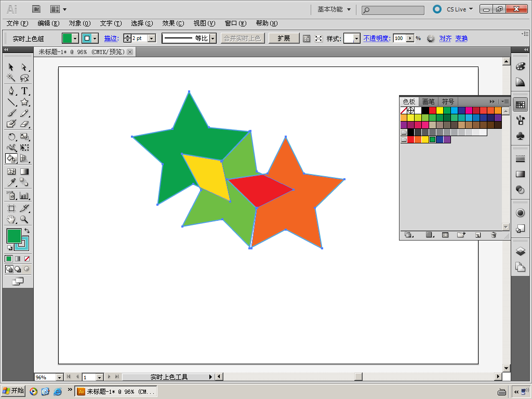Swap fill and stroke colors arrow
This screenshot has height=399, width=532.
coord(27,230)
